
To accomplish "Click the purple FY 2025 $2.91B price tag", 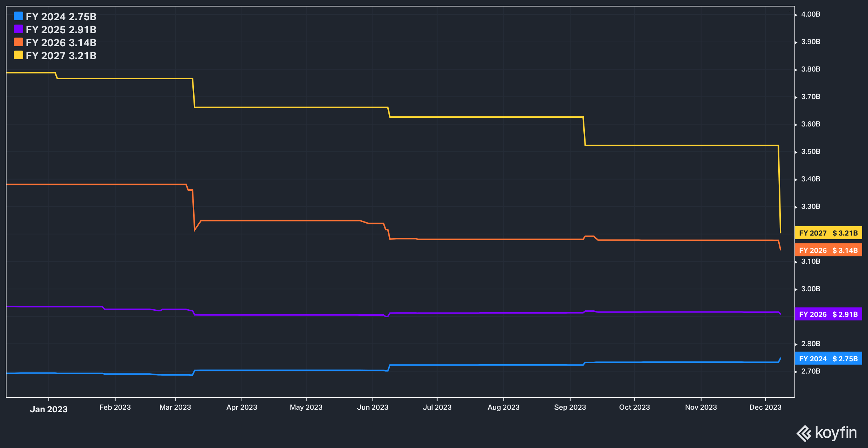I will 828,314.
